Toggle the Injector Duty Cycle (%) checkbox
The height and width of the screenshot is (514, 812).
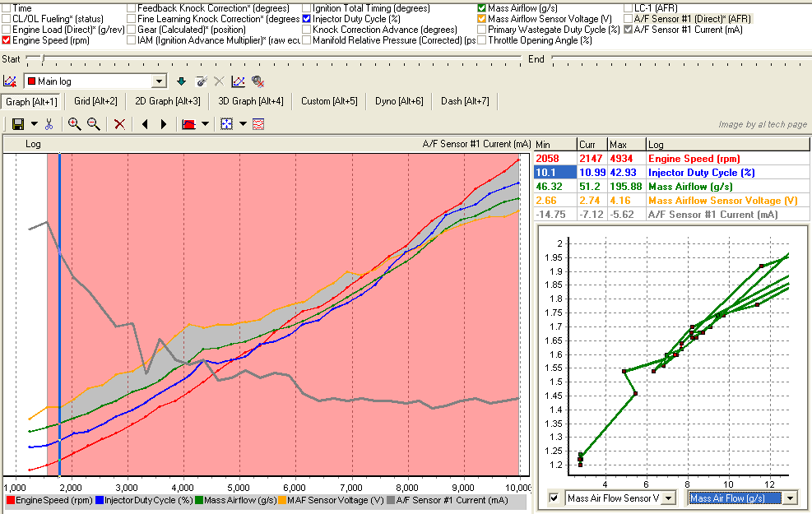307,19
